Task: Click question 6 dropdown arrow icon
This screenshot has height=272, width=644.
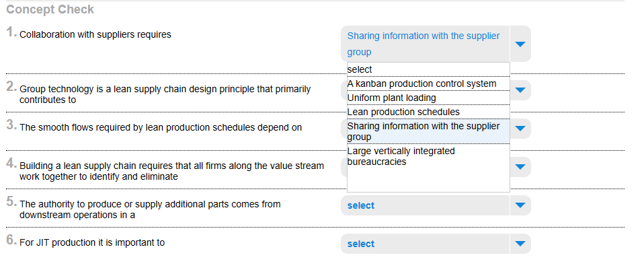Action: tap(520, 244)
